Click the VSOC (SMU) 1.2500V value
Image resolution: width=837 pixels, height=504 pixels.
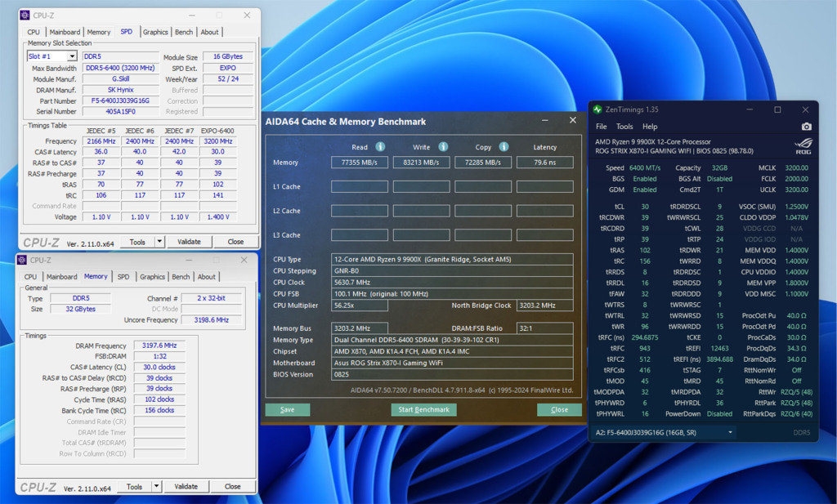tap(796, 207)
